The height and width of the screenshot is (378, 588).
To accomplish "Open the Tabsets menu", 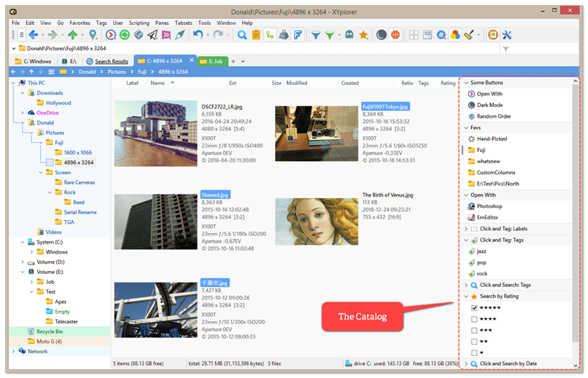I will point(183,23).
